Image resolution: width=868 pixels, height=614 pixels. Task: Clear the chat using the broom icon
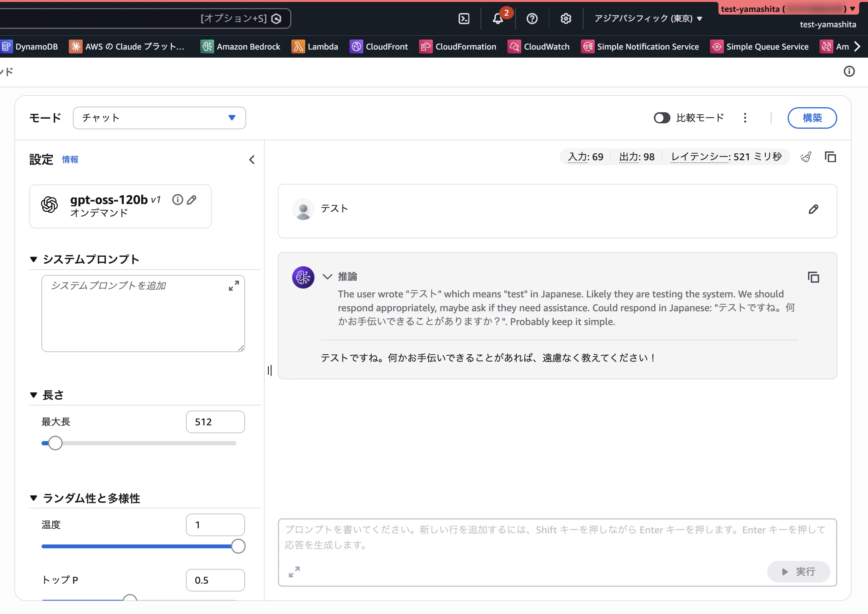806,157
